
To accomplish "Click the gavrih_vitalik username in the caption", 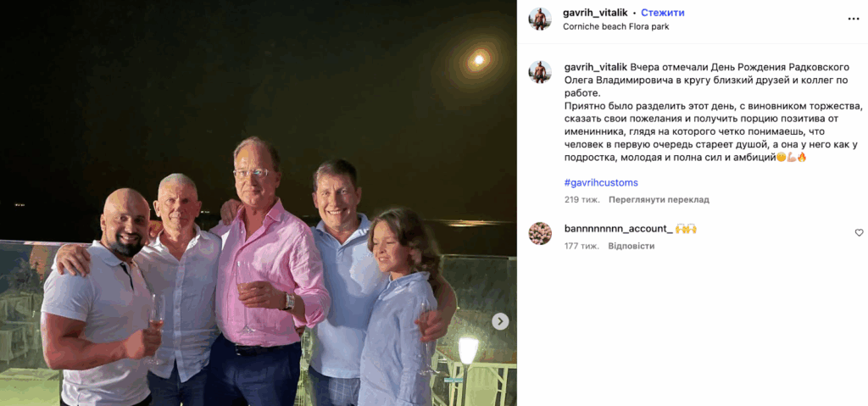I will point(596,67).
